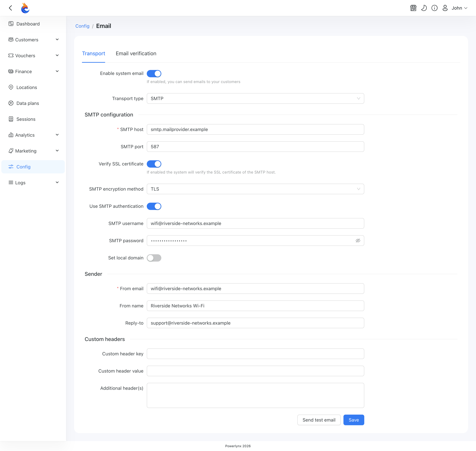Turn off Verify SSL certificate switch

click(154, 164)
